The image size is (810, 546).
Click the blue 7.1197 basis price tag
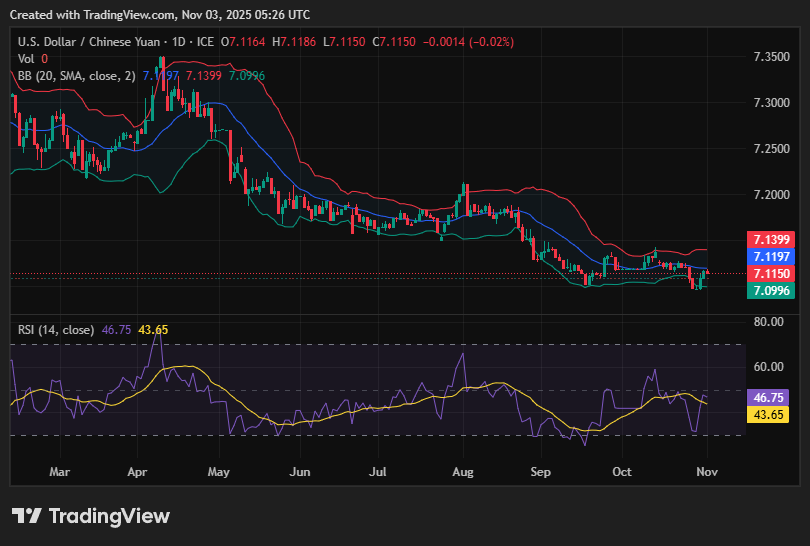pyautogui.click(x=770, y=257)
